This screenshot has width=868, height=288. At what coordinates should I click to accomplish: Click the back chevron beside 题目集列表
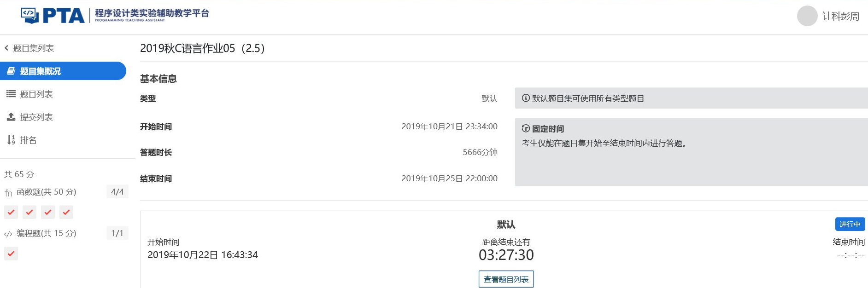[x=6, y=48]
